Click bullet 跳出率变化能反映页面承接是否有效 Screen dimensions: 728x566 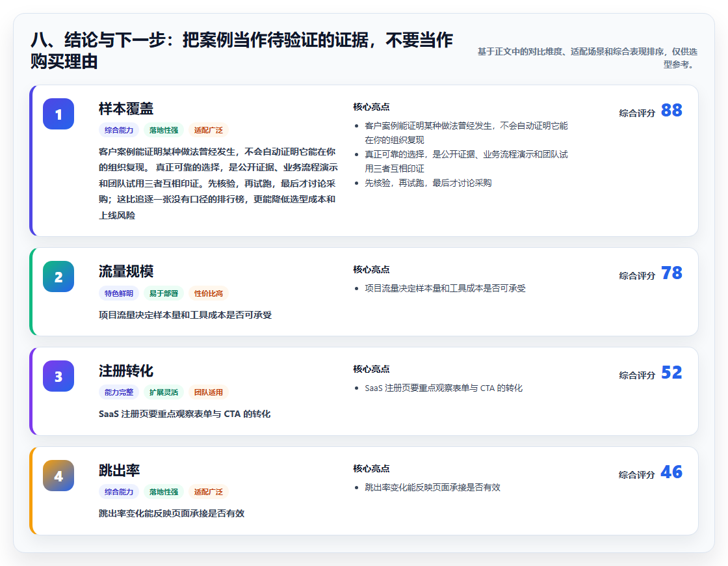[x=432, y=487]
